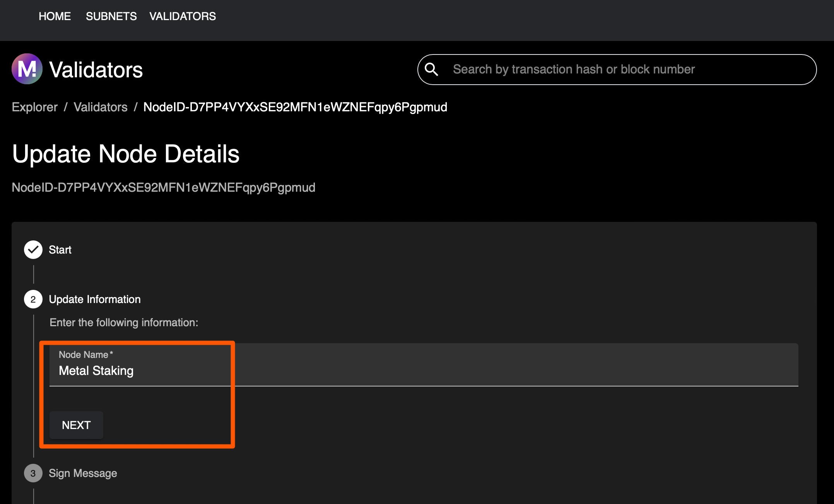Focus the Node Name input field
The image size is (834, 504).
[424, 371]
